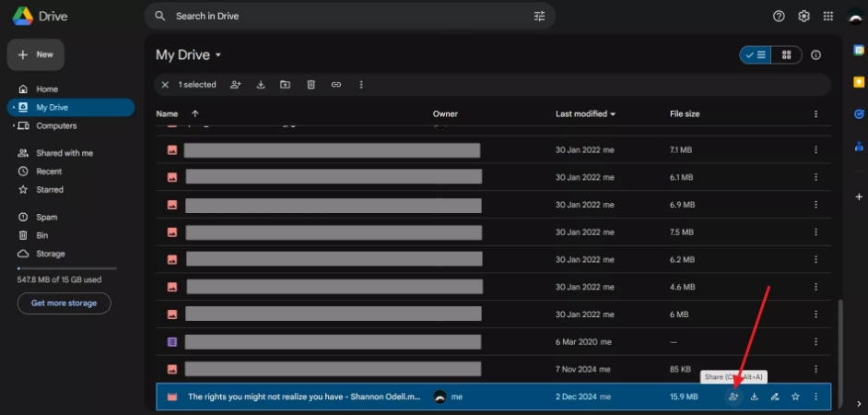Switch to grid layout view
The width and height of the screenshot is (868, 415).
786,55
